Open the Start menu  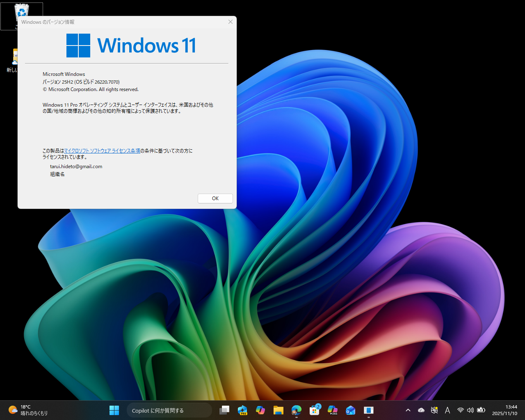[114, 410]
